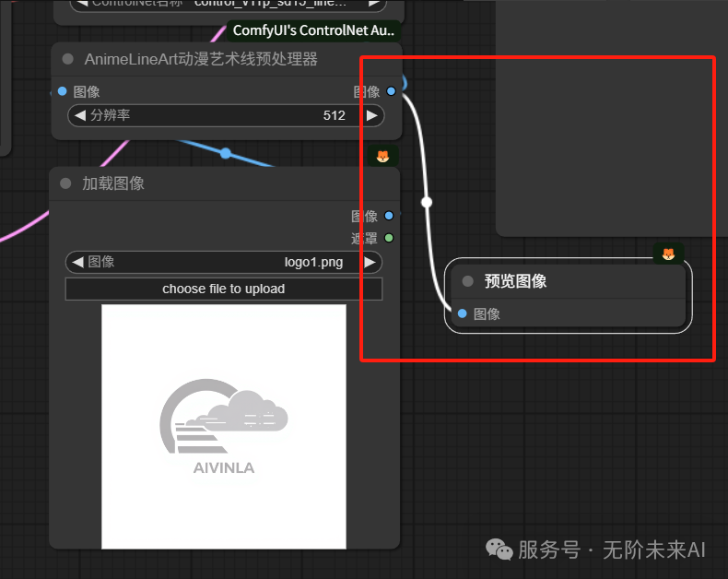Click the blue link midpoint dot
This screenshot has width=728, height=579.
pyautogui.click(x=226, y=153)
